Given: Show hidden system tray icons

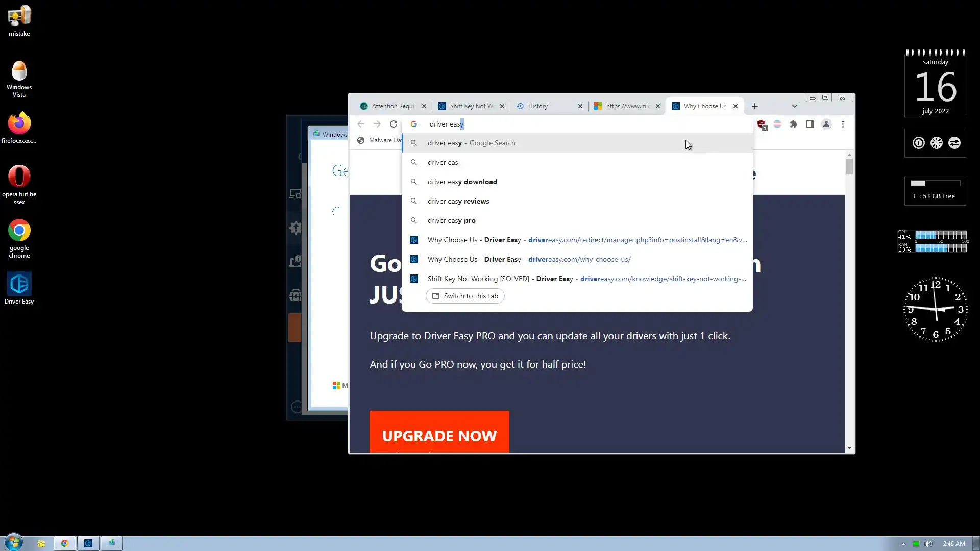Looking at the screenshot, I should tap(903, 544).
